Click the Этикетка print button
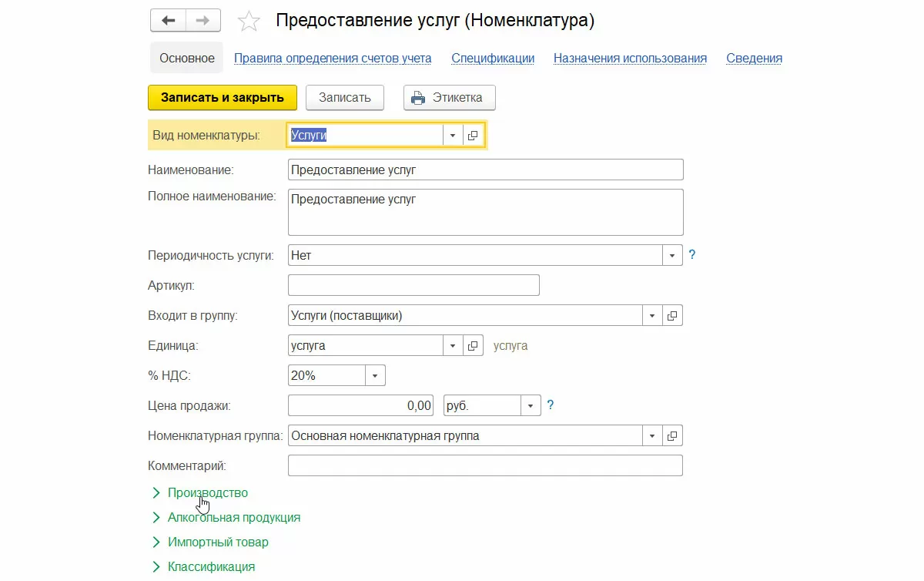The width and height of the screenshot is (924, 581). (449, 98)
